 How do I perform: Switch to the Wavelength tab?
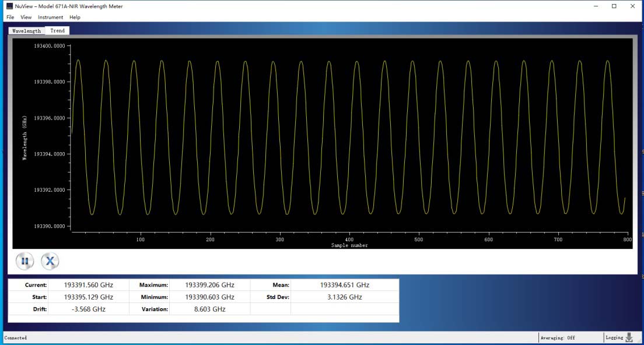(27, 31)
